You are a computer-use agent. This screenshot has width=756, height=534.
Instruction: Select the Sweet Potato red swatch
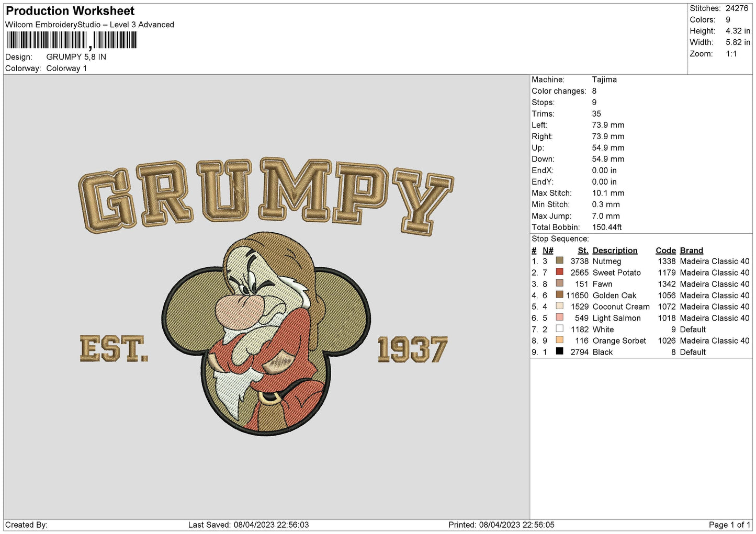click(x=559, y=272)
